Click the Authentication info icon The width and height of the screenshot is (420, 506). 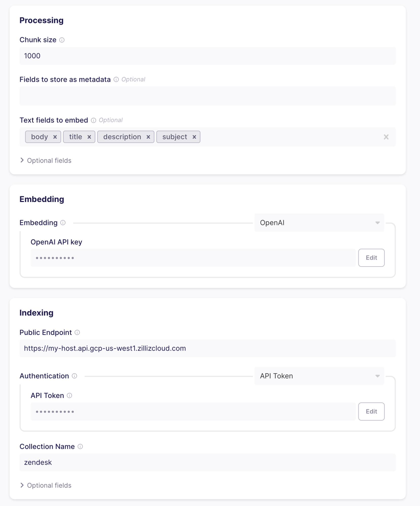[74, 376]
